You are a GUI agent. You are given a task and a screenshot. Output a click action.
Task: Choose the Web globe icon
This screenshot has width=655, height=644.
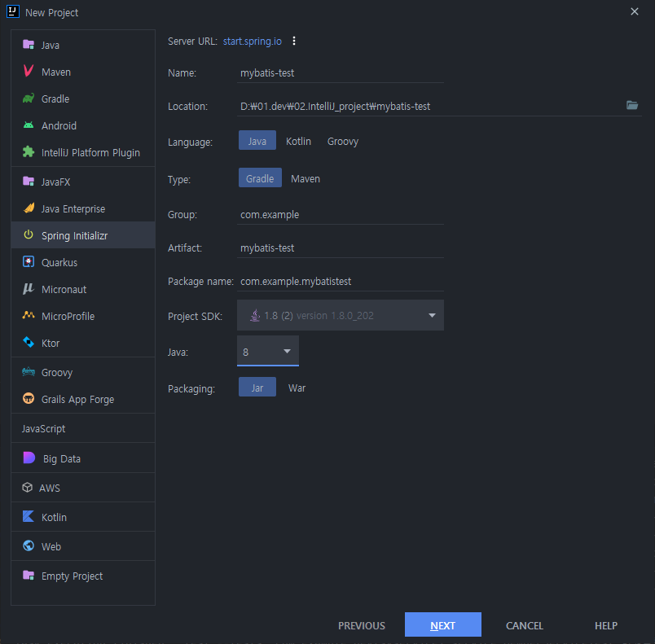[29, 546]
